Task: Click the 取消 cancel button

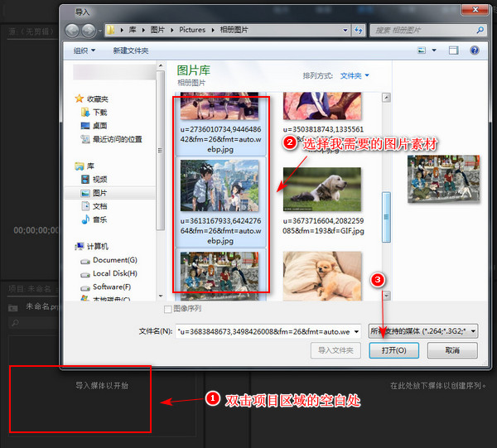Action: [452, 350]
